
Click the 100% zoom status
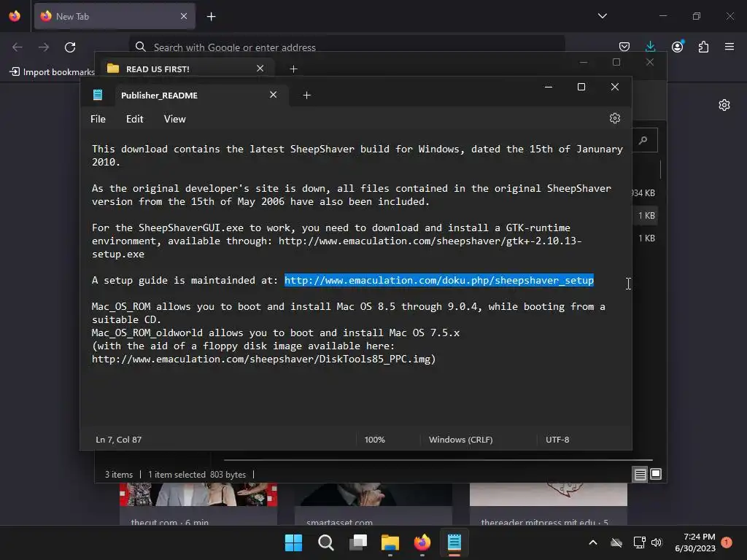[x=374, y=440]
